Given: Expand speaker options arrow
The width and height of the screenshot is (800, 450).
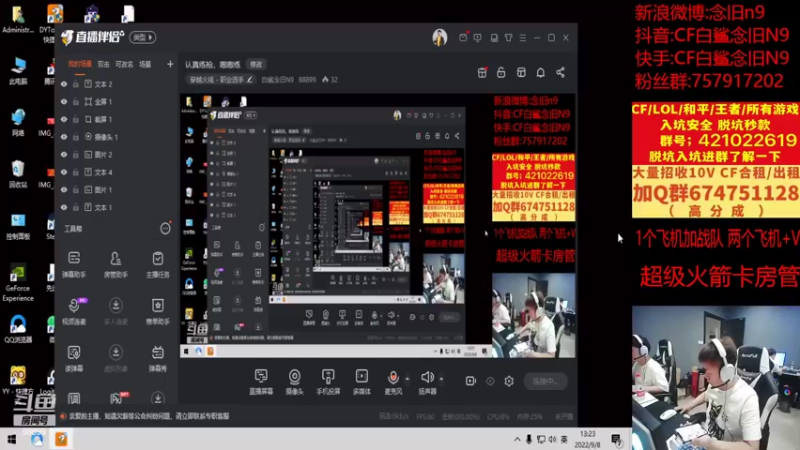Looking at the screenshot, I should pos(441,379).
